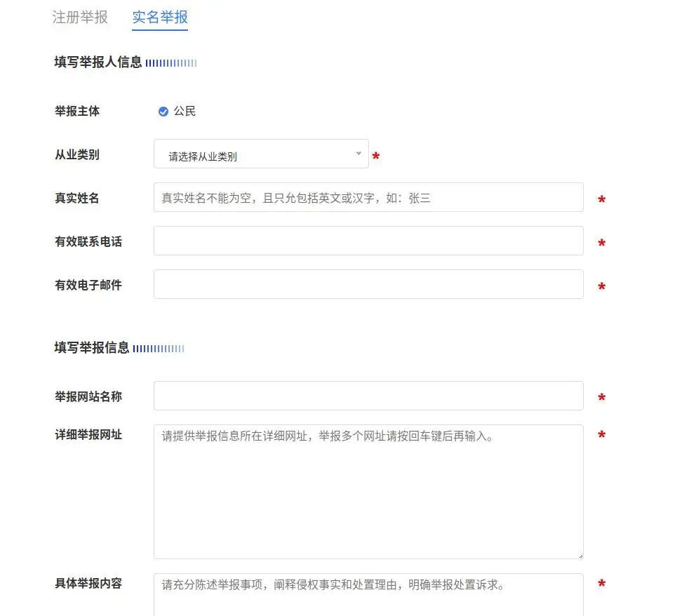Click the 有效联系电话 field label
This screenshot has width=689, height=616.
[88, 241]
